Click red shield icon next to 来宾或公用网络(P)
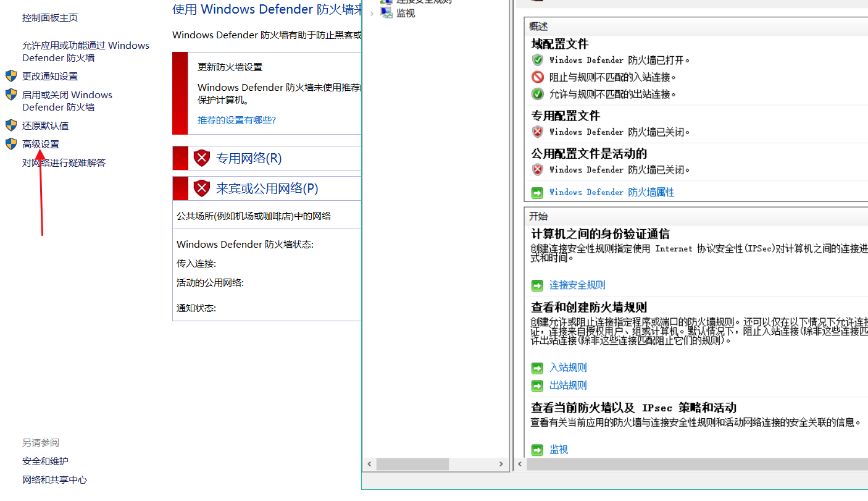 [202, 188]
